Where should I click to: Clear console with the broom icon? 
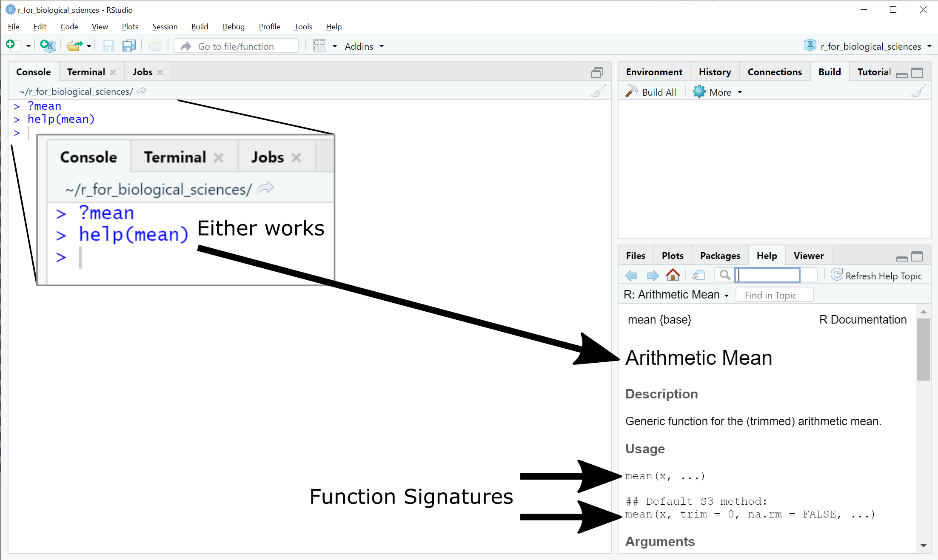598,91
